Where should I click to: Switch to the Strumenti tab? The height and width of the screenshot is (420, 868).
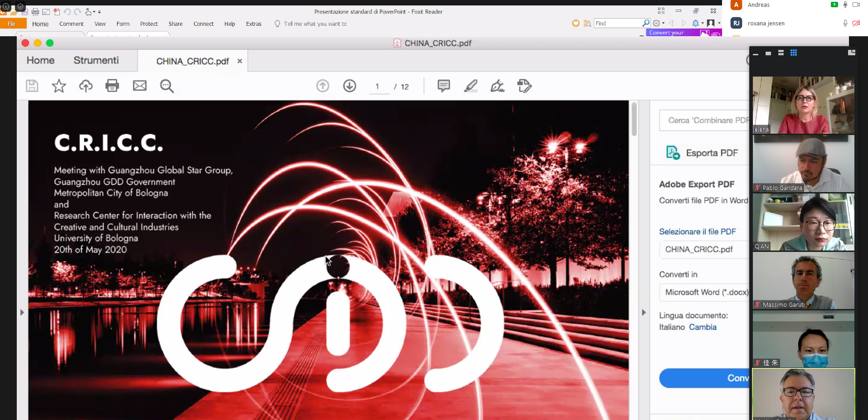coord(96,60)
